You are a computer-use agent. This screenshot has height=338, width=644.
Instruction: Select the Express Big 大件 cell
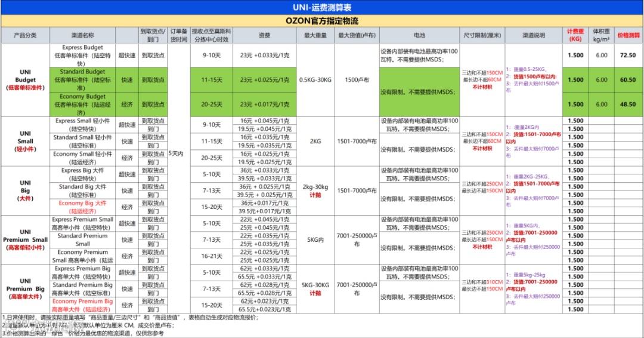pyautogui.click(x=82, y=174)
